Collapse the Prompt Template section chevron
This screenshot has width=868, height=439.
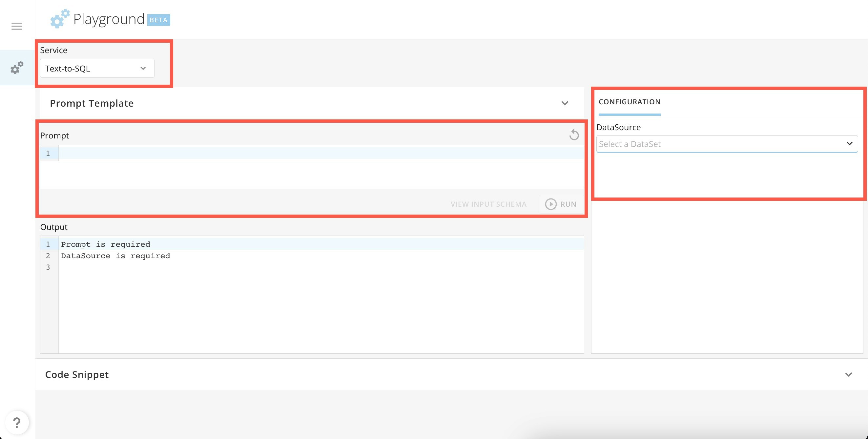point(565,103)
